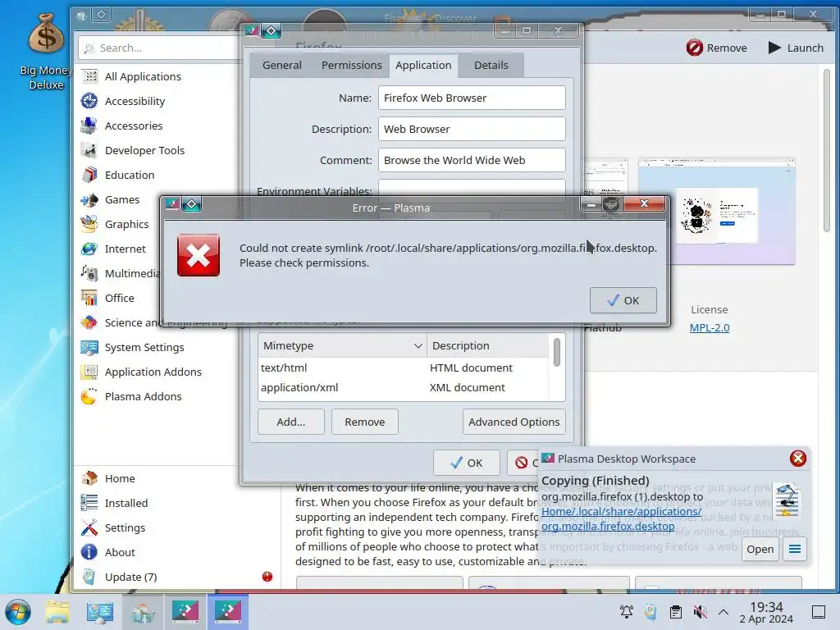Viewport: 840px width, 630px height.
Task: Open the start menu orb
Action: 18,612
